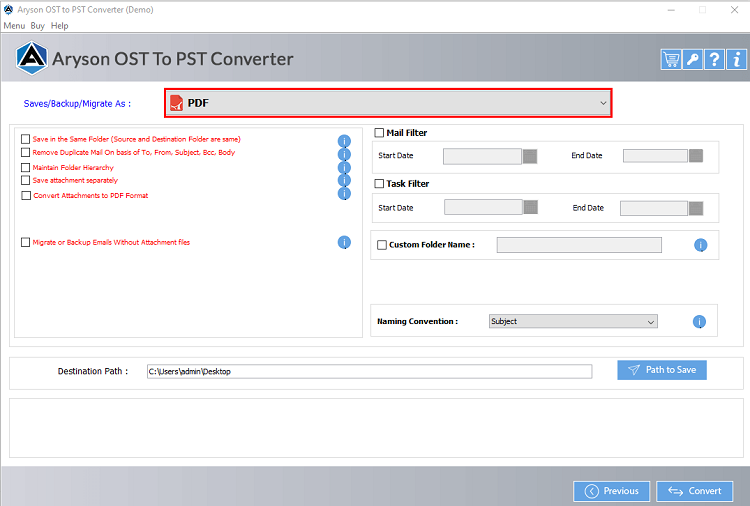Click Mail Filter Start Date field
Viewport: 750px width, 506px height.
pos(482,156)
